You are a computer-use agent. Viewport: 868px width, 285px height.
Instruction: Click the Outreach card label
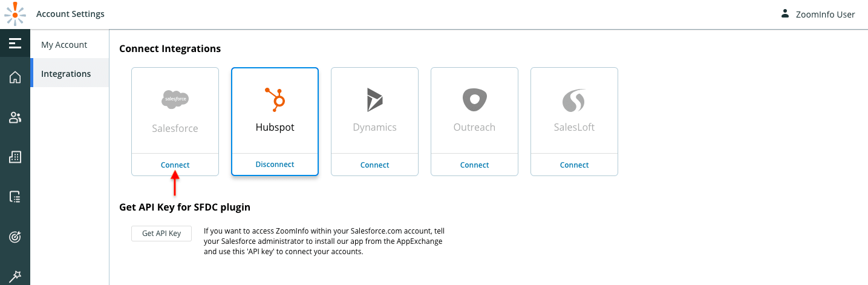pos(475,127)
